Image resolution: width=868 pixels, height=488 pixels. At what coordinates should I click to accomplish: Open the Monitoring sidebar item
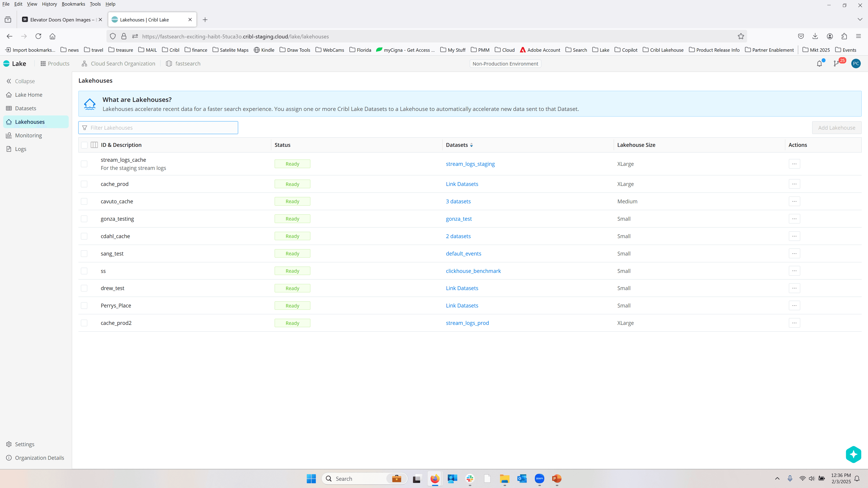click(x=28, y=135)
